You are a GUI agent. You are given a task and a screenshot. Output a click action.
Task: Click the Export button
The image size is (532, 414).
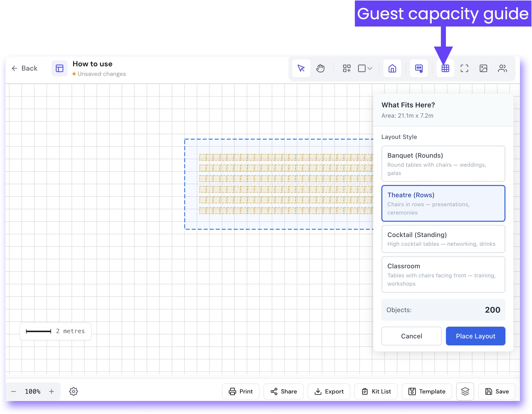329,391
